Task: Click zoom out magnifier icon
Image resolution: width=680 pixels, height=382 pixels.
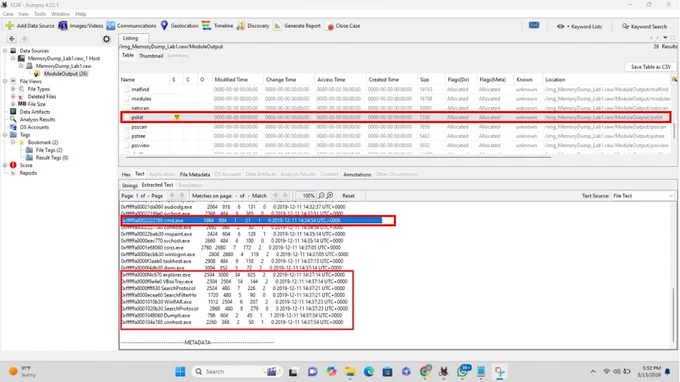Action: [x=321, y=196]
